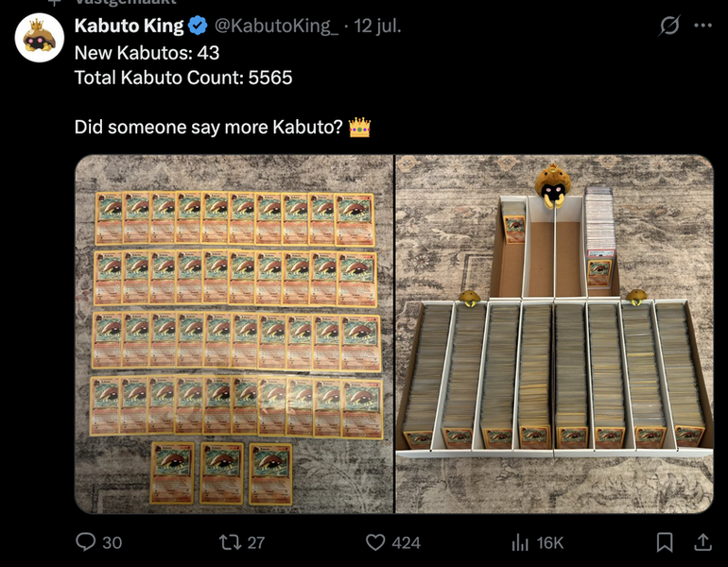Open the Grok slash-circle icon

(669, 26)
